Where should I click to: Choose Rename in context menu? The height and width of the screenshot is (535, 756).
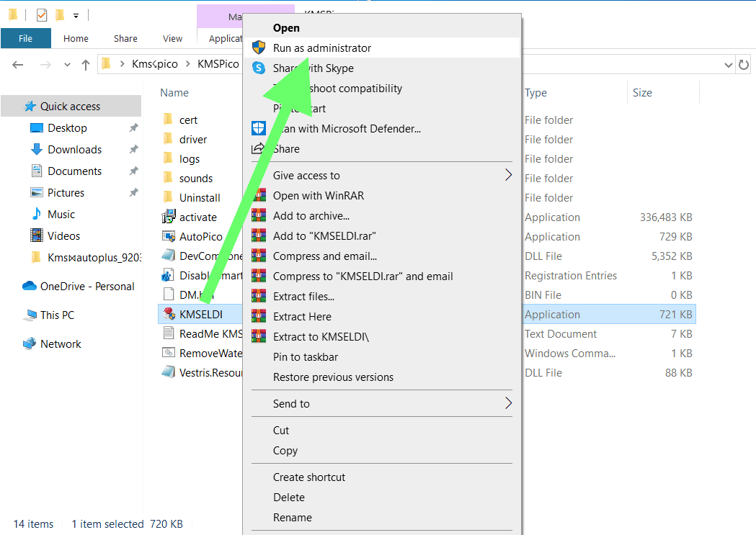(382, 518)
